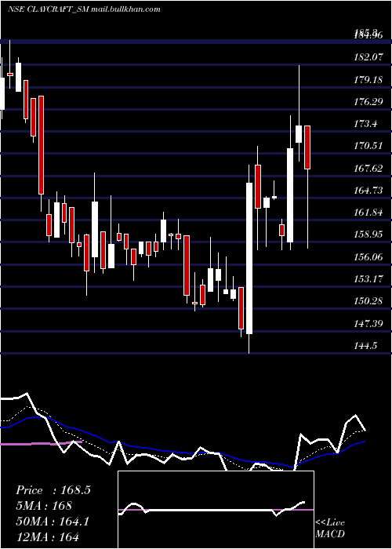Click the 161.84 price axis label
392x549 pixels.
[368, 213]
